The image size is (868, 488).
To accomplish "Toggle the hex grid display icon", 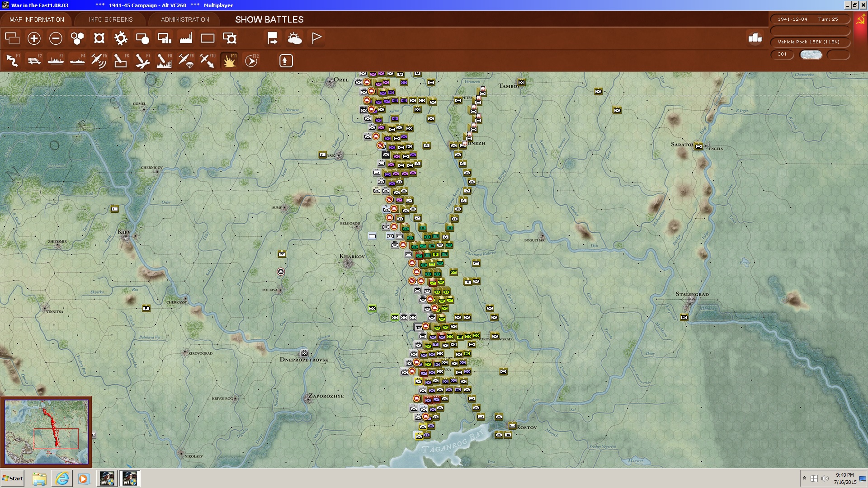I will pos(77,38).
